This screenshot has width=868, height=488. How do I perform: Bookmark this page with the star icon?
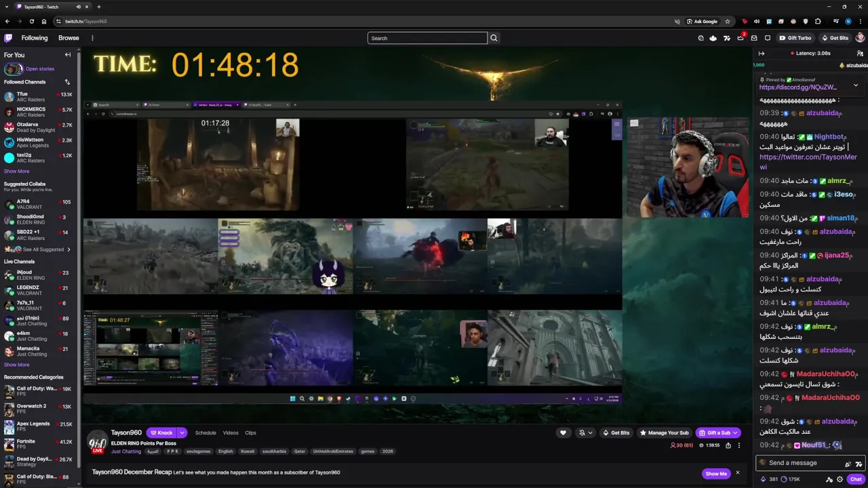[728, 21]
